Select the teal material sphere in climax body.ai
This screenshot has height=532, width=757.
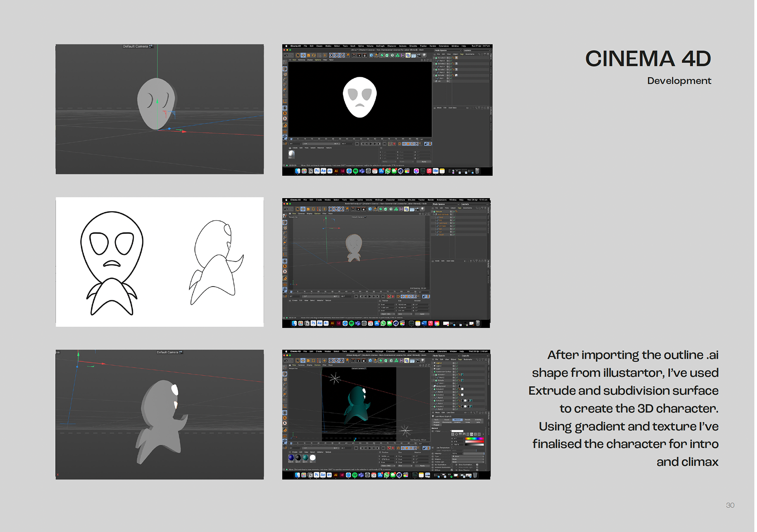pos(306,458)
